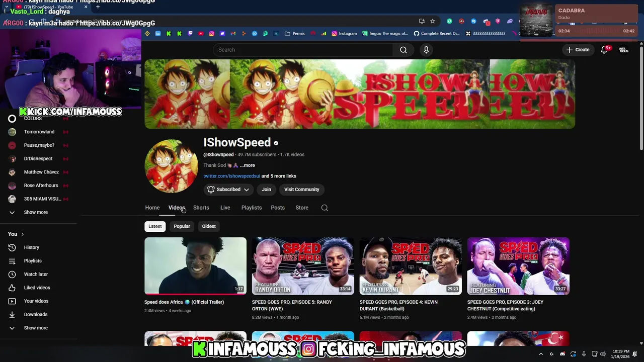Open the YouTube bookmark icon
Viewport: 644px width, 362px height.
click(x=201, y=34)
